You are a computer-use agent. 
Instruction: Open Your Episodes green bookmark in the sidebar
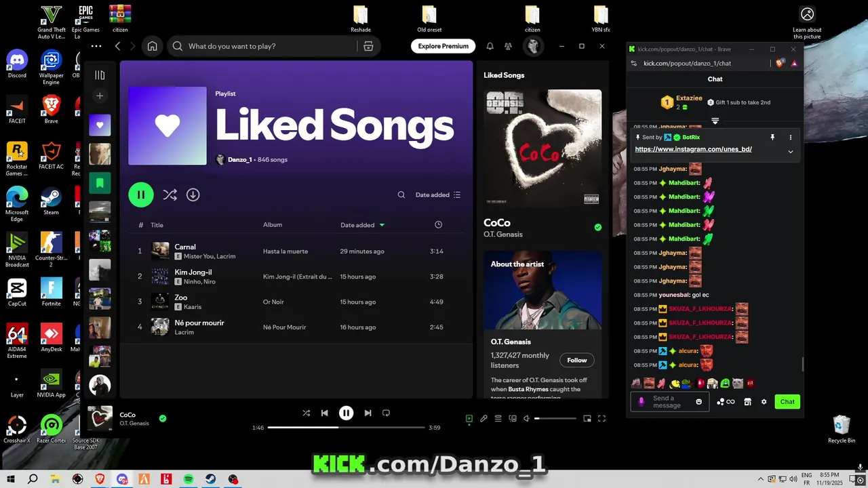(100, 183)
